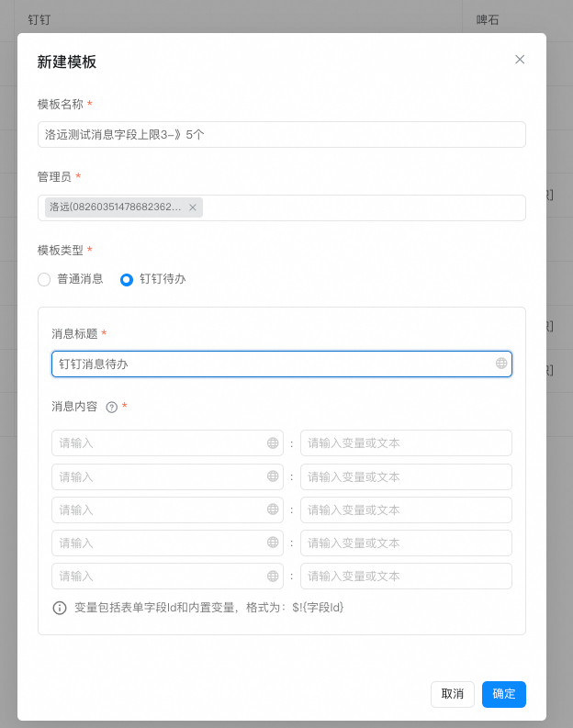
Task: Remove the 洛远 administrator tag
Action: (x=193, y=207)
